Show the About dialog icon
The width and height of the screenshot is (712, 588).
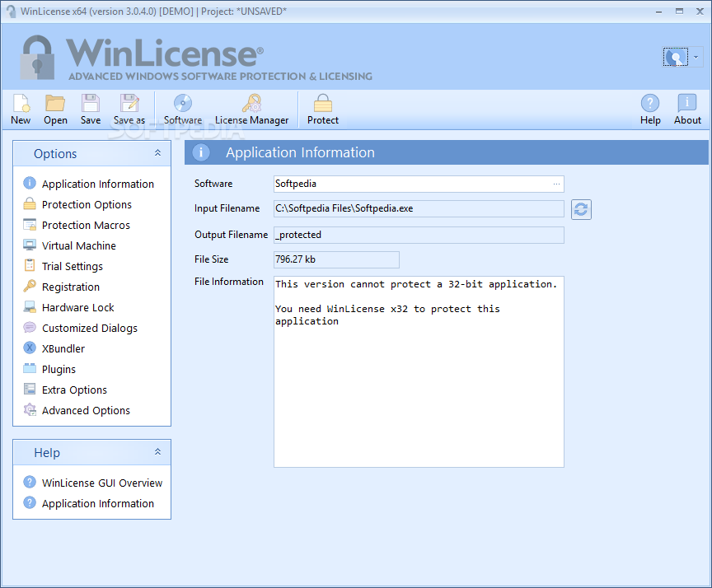click(x=687, y=104)
